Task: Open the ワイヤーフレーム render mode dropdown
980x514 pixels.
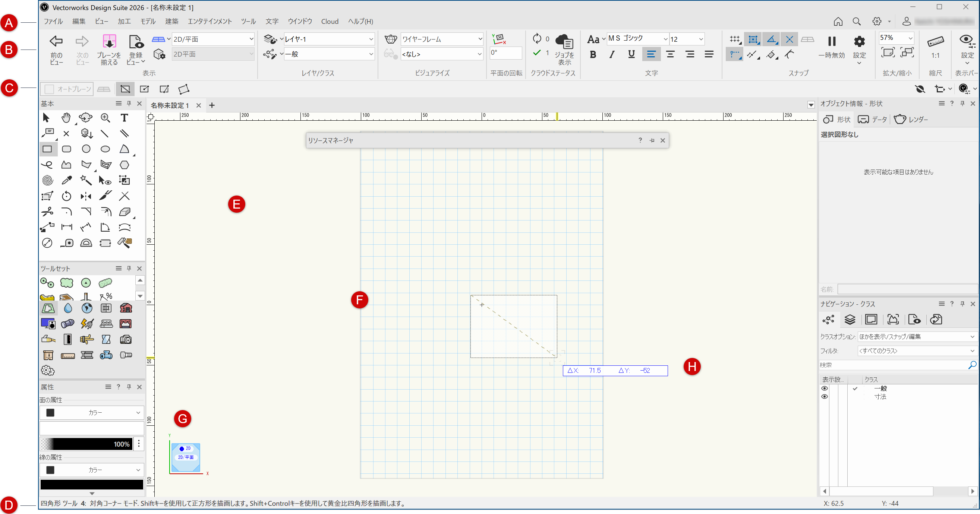Action: coord(480,39)
